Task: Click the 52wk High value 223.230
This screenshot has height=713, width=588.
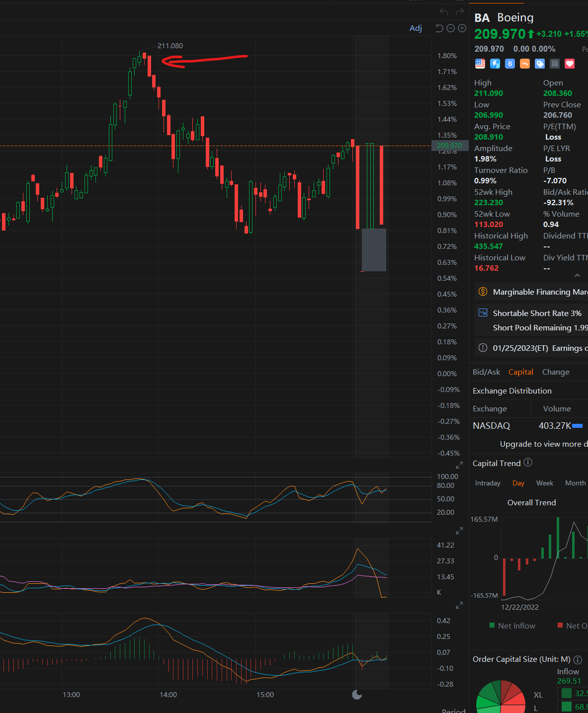Action: point(489,202)
